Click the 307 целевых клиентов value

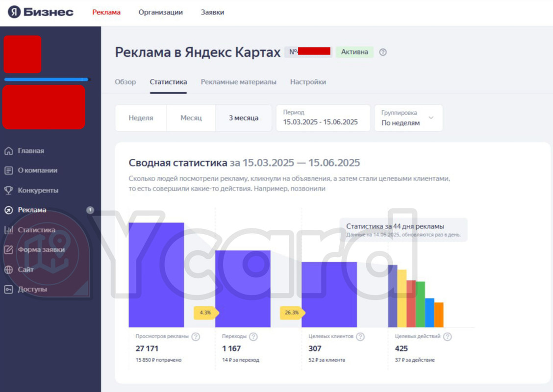pos(315,349)
